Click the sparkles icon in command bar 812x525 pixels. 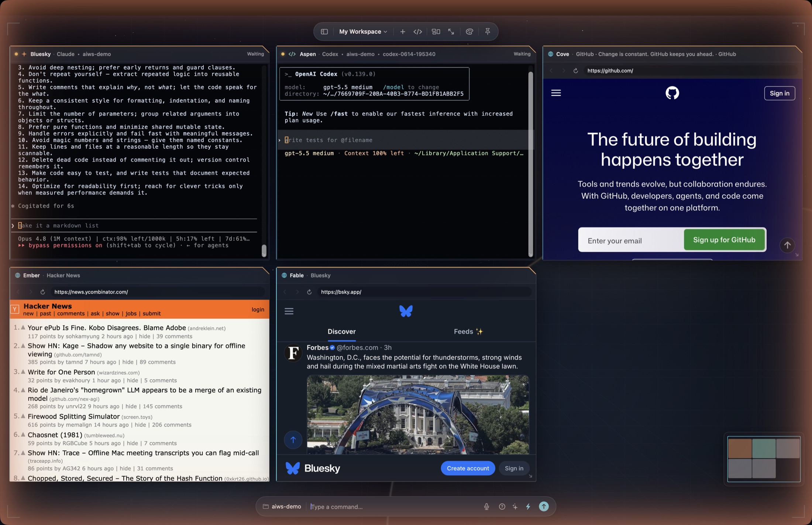pos(515,507)
